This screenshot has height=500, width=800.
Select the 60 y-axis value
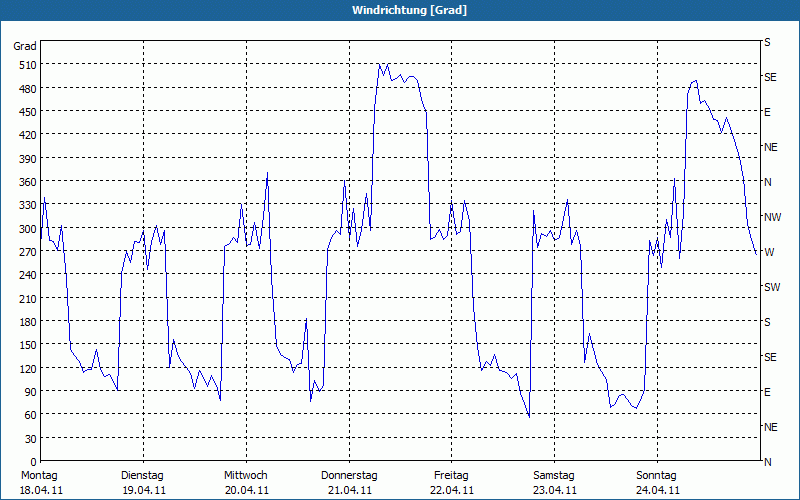[x=31, y=415]
